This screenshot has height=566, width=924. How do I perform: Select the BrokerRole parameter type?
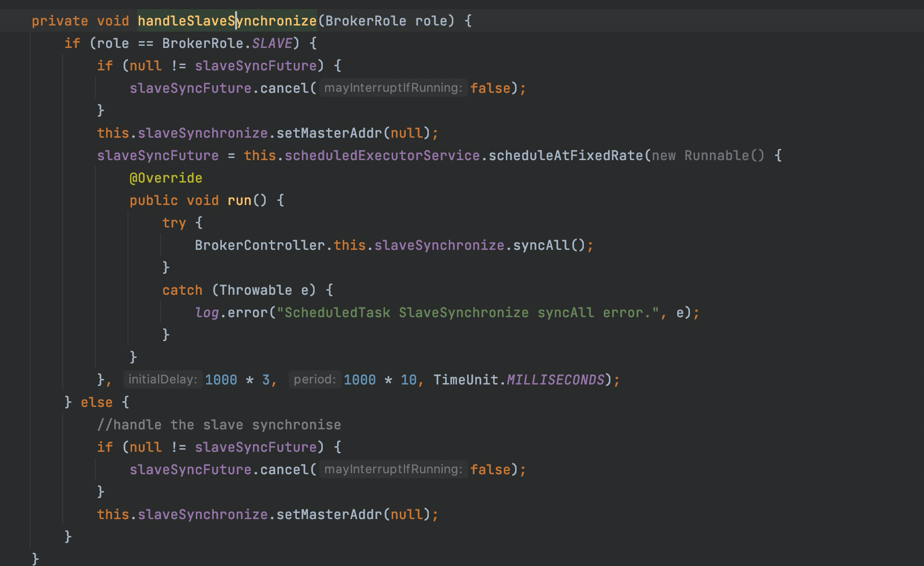pyautogui.click(x=366, y=21)
